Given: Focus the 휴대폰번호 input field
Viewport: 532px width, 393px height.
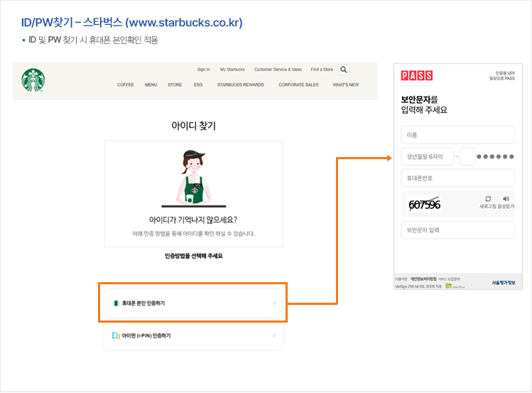Looking at the screenshot, I should [x=457, y=178].
